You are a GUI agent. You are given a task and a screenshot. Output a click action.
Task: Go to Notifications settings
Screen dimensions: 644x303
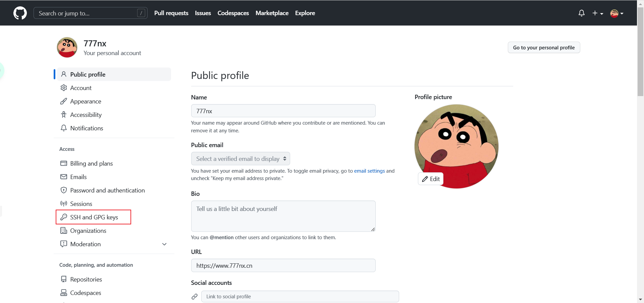point(114,128)
